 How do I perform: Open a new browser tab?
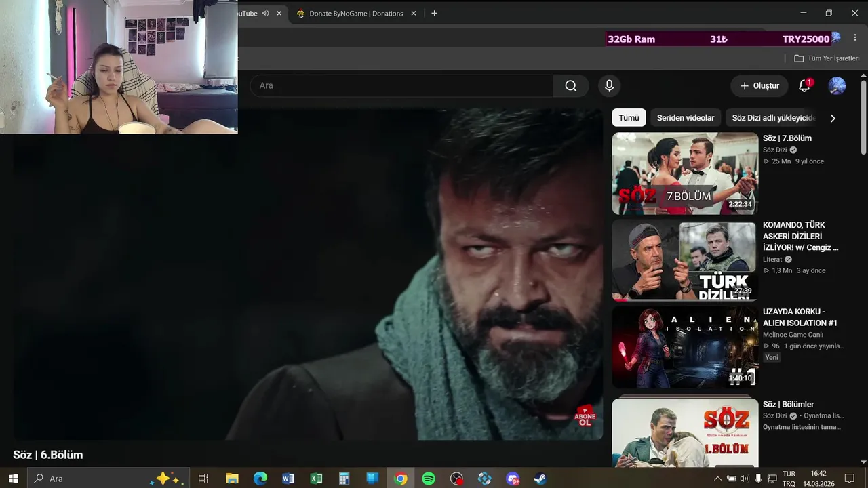click(x=434, y=13)
